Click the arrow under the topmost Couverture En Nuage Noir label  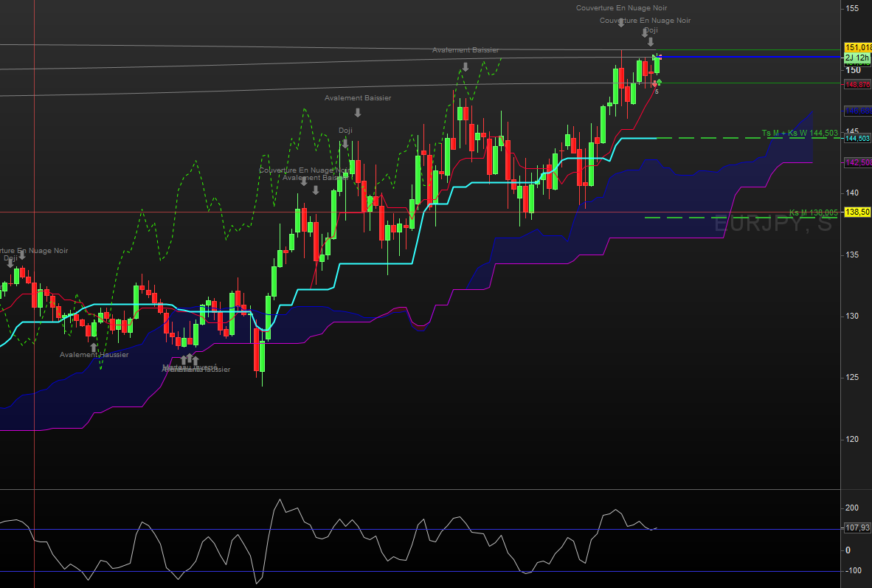[x=621, y=22]
